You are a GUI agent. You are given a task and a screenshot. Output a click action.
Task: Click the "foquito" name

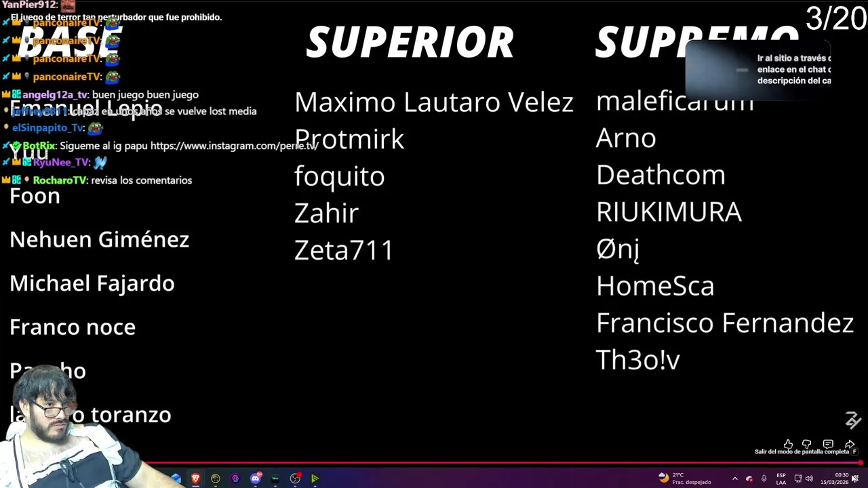(x=339, y=176)
